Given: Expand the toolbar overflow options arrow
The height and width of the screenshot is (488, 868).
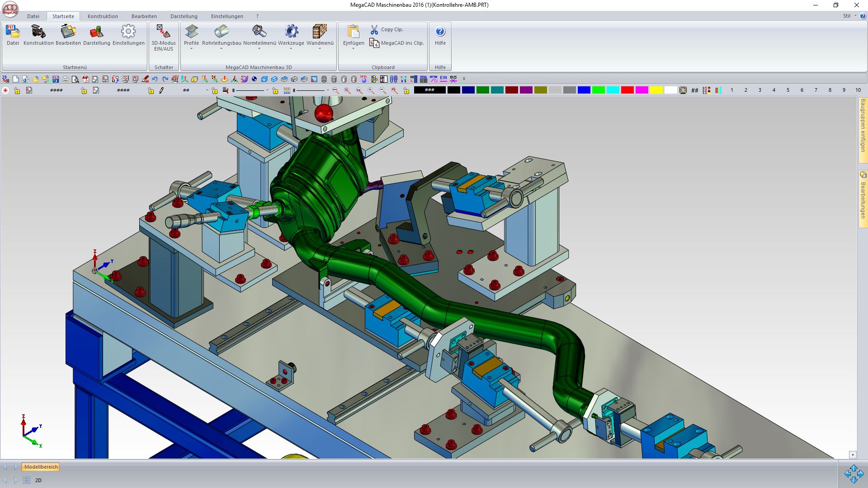Looking at the screenshot, I should pyautogui.click(x=464, y=79).
